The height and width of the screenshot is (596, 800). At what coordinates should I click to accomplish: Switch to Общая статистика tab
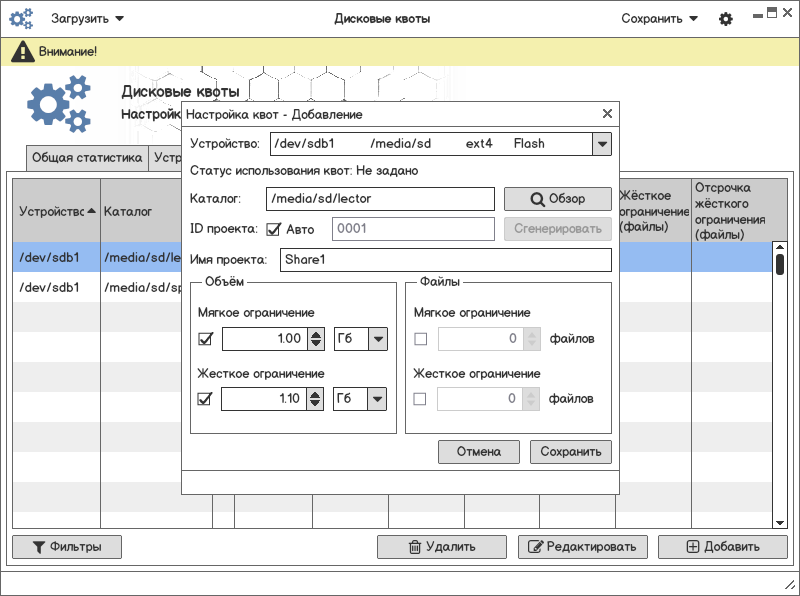click(87, 158)
